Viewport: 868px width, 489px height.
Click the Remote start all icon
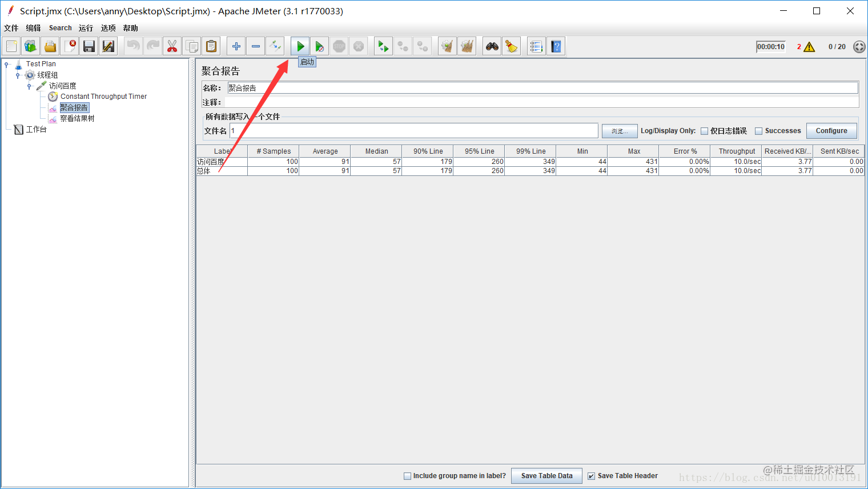[384, 46]
